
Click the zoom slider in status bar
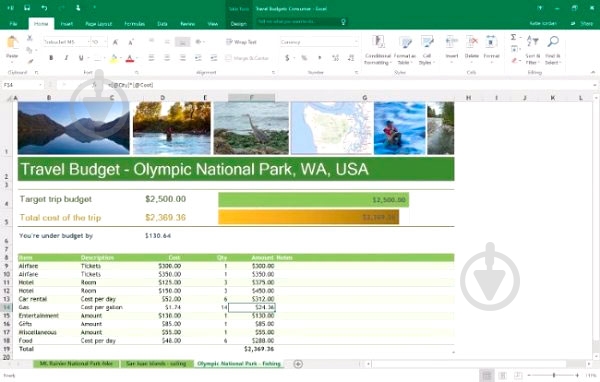(x=554, y=375)
